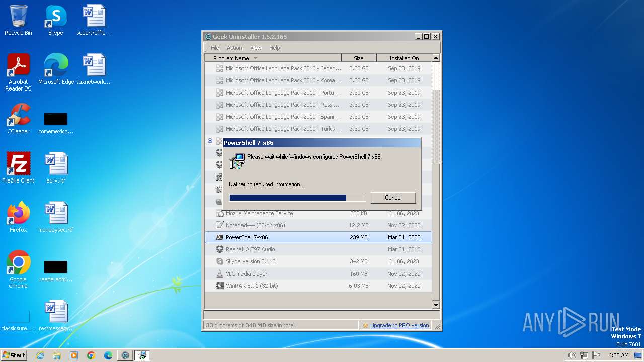The height and width of the screenshot is (362, 644).
Task: Select WinRAR 5.91 (32-bit) row
Action: 318,286
